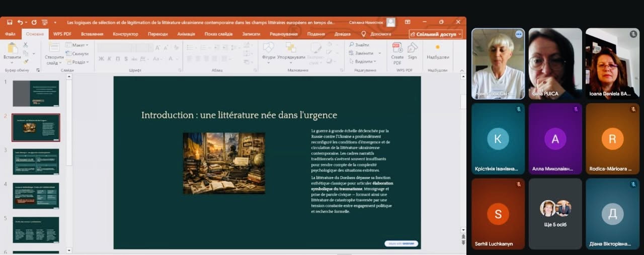This screenshot has height=255, width=644.
Task: Open the Упорядкувати arrange options
Action: pos(291,51)
